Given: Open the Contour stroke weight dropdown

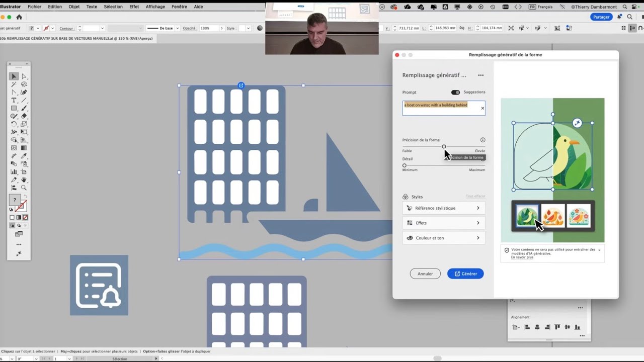Looking at the screenshot, I should pyautogui.click(x=102, y=28).
